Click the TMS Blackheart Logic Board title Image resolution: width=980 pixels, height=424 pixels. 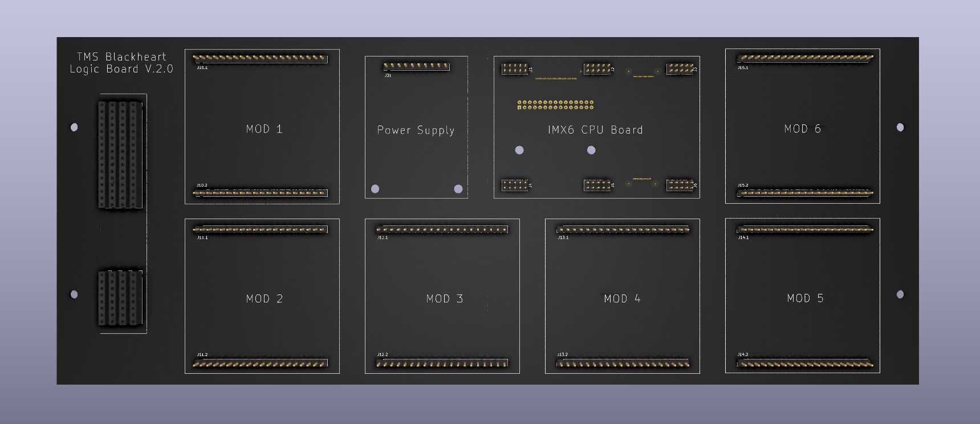121,63
